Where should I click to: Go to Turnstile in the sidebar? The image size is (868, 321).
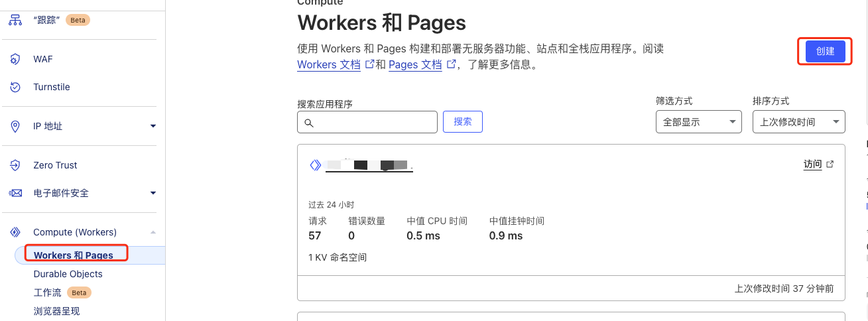[52, 87]
